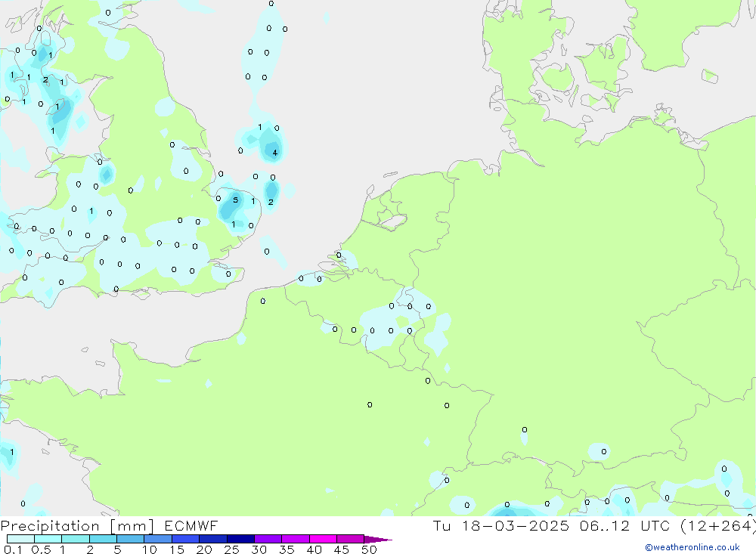Viewport: 756px width, 554px height.
Task: Click the '0.5' legend scale label
Action: click(x=41, y=549)
